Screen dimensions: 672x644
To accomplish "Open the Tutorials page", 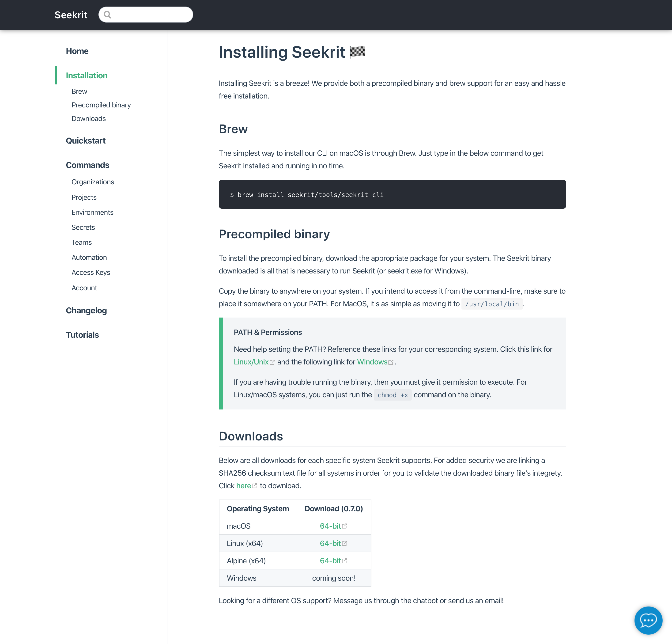I will pyautogui.click(x=82, y=335).
